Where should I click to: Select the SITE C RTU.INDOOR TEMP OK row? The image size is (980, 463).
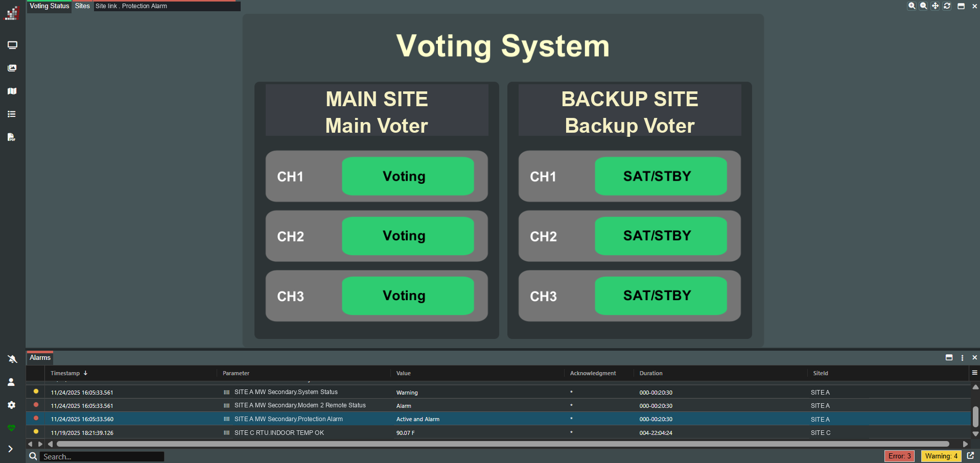tap(498, 432)
